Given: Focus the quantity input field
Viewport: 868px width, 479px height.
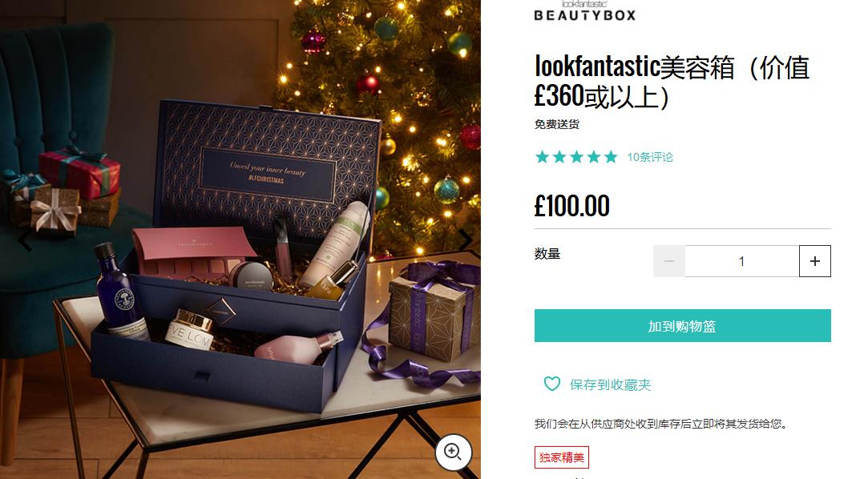Looking at the screenshot, I should tap(742, 261).
